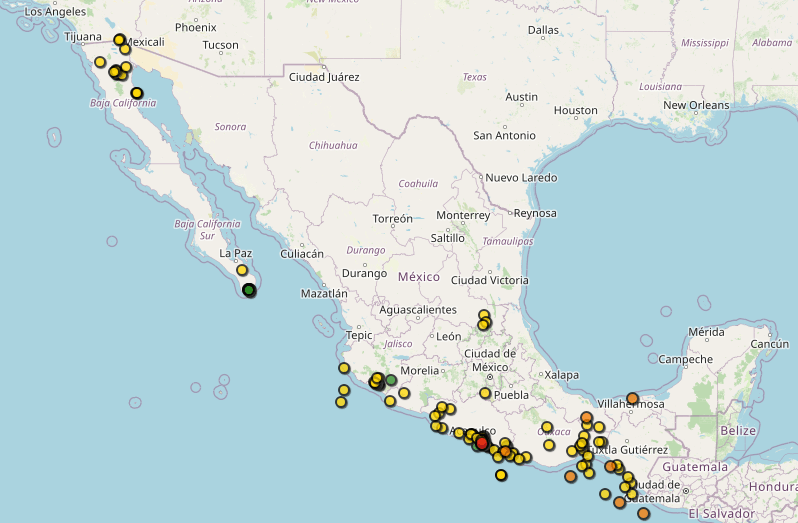Select the yellow marker just below La Paz label
The image size is (798, 523).
pyautogui.click(x=242, y=270)
